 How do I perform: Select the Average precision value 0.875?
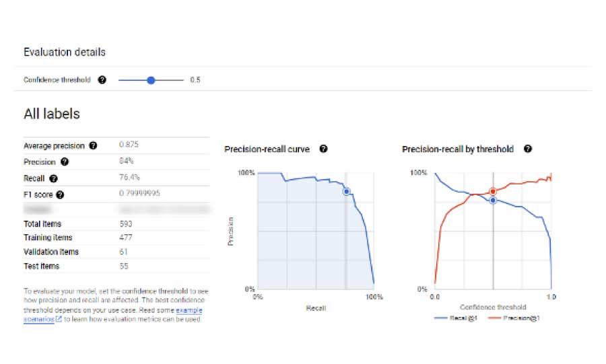[129, 145]
